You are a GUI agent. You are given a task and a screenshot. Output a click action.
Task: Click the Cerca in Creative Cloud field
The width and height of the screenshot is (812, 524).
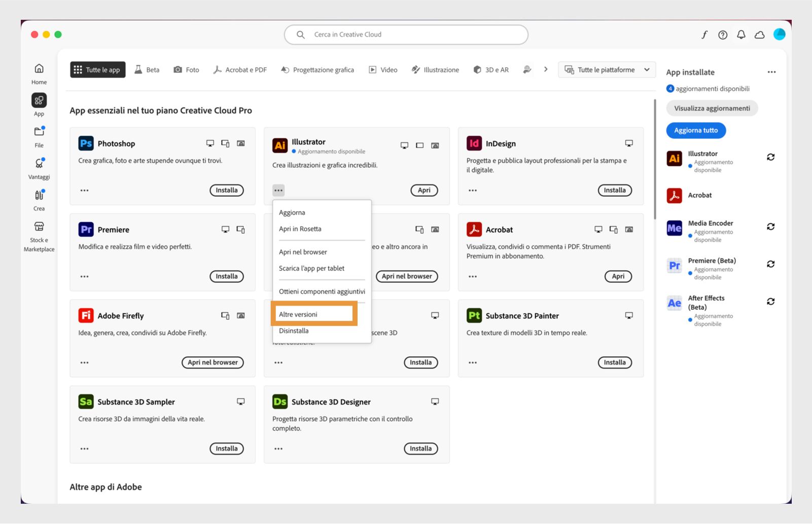406,34
